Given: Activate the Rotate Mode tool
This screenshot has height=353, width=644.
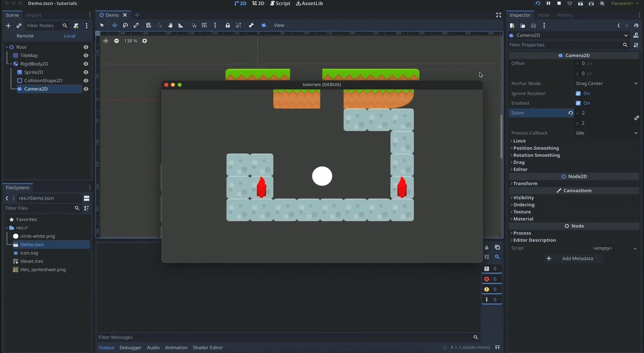Looking at the screenshot, I should (x=125, y=25).
